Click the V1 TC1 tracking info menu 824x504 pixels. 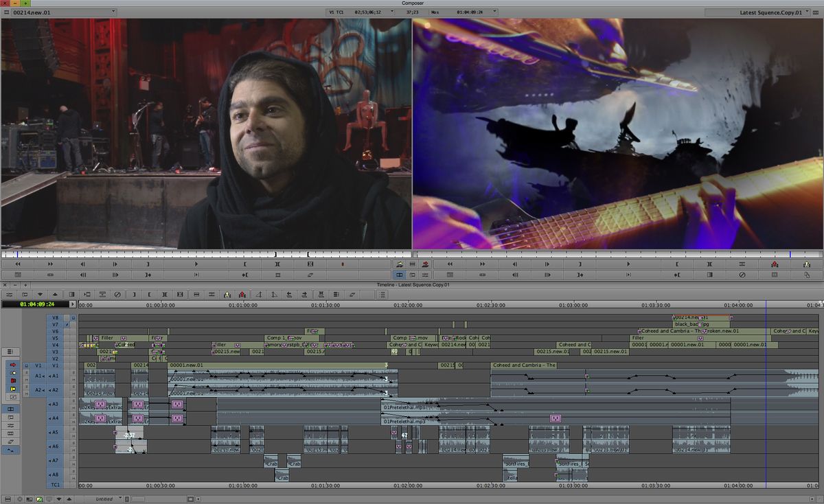coord(336,11)
